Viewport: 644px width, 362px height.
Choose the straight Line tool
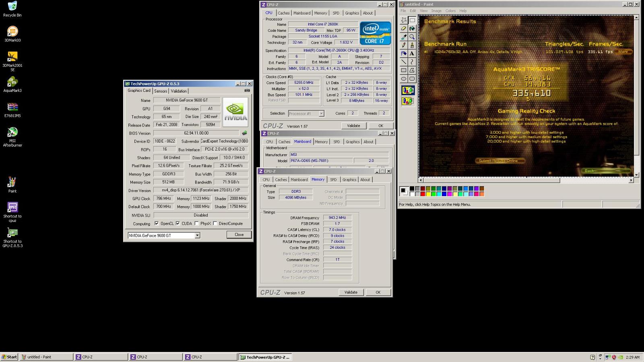(404, 62)
